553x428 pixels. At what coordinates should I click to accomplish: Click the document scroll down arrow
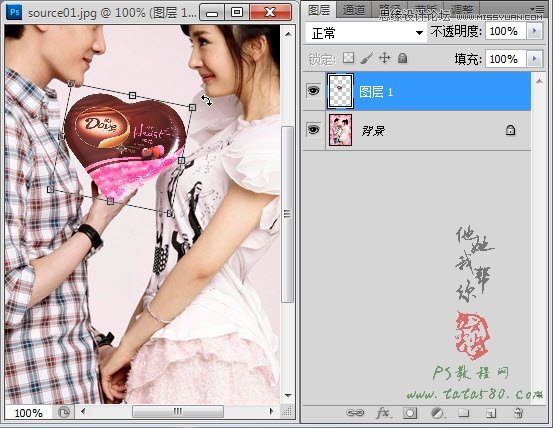pyautogui.click(x=288, y=395)
